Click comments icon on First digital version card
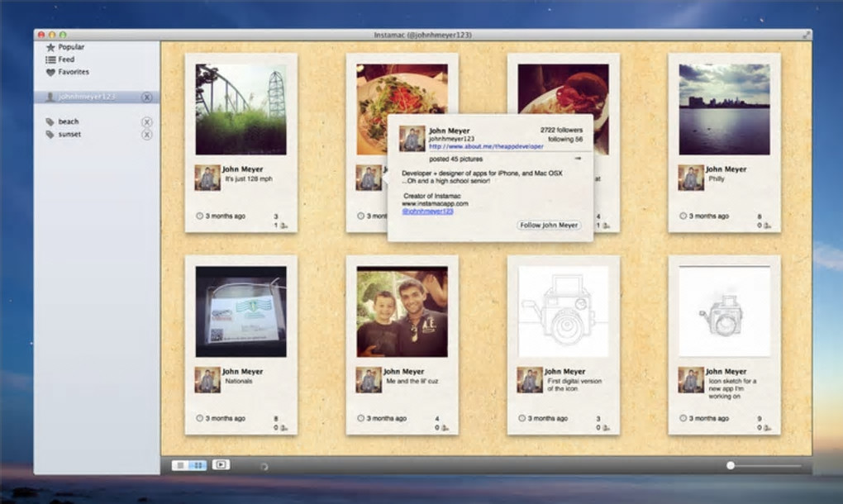843x504 pixels. tap(606, 428)
